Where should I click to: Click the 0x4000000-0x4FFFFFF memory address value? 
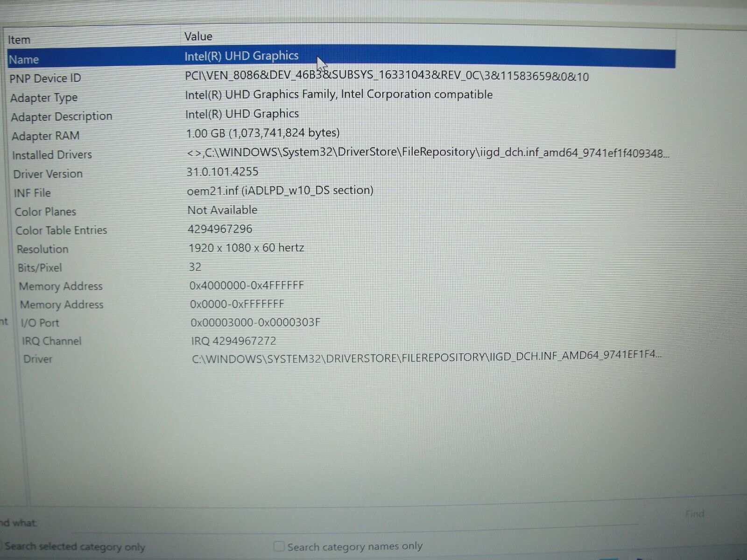(x=247, y=285)
